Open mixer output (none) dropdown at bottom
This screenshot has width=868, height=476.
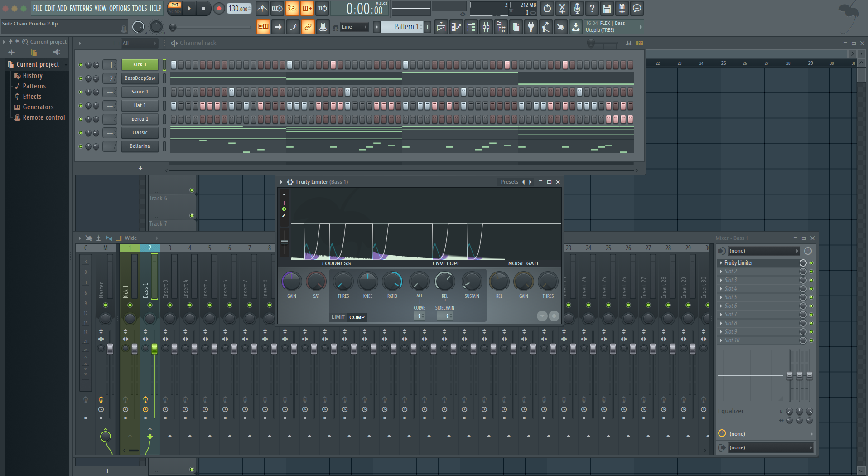click(x=770, y=447)
